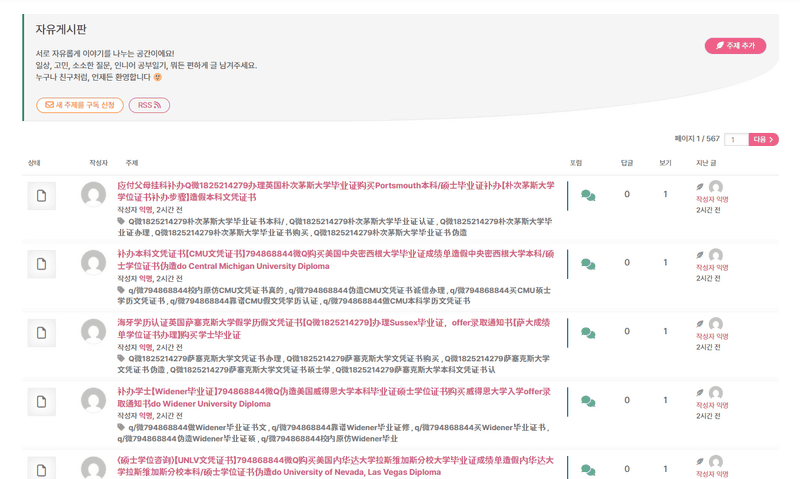Click the 작성자 column header

click(98, 163)
